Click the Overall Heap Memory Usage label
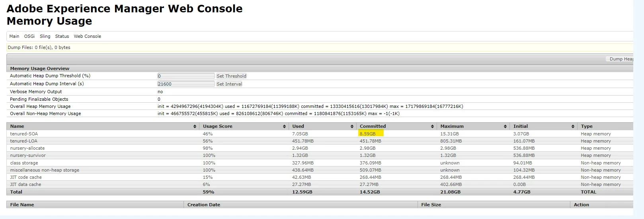The width and height of the screenshot is (644, 219). click(40, 106)
